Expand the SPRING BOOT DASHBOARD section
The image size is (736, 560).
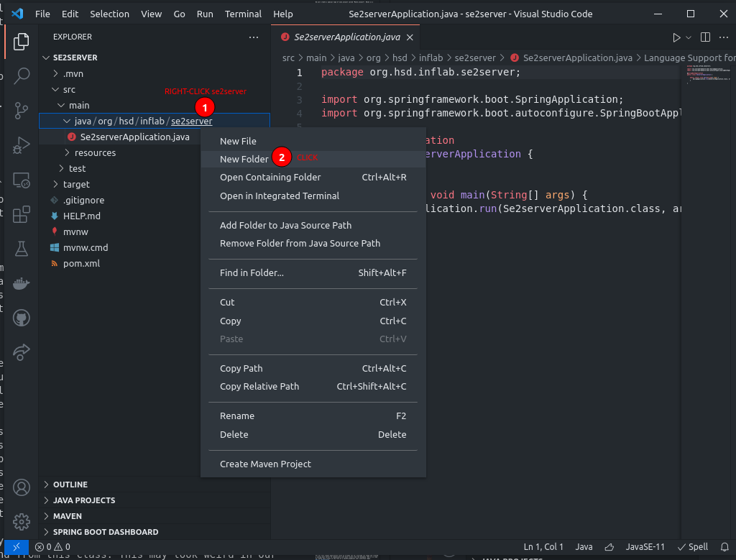(155, 532)
